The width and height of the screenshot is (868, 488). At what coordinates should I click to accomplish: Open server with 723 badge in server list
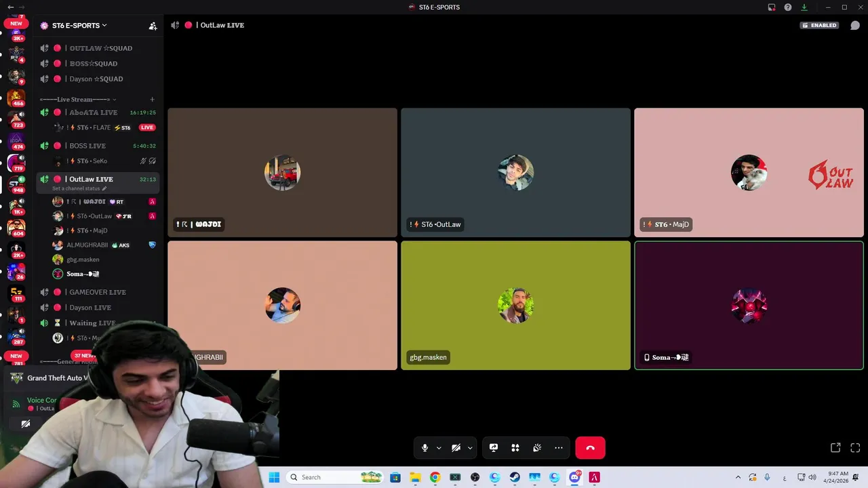click(16, 119)
